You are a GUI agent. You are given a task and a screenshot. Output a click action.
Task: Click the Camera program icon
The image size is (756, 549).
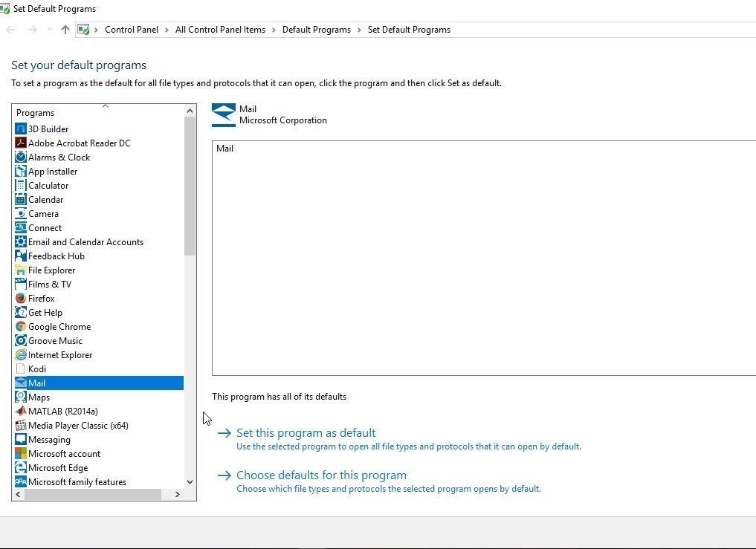click(20, 213)
